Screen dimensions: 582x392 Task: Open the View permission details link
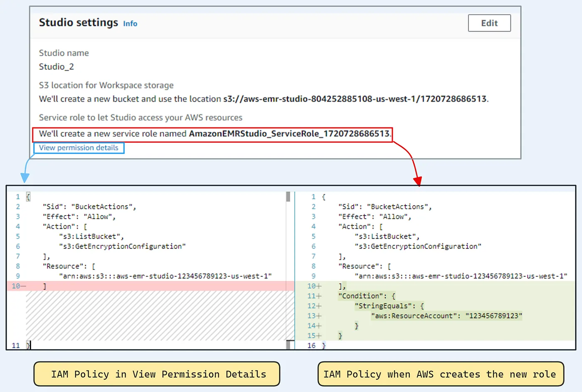point(79,148)
